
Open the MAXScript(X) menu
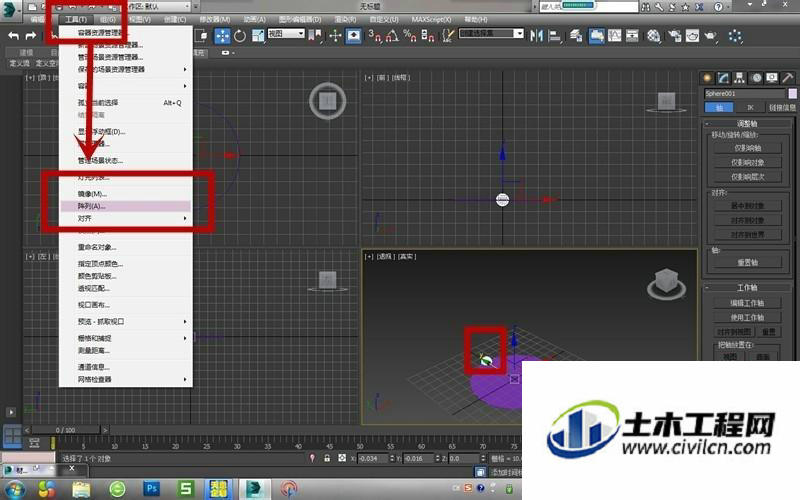coord(431,19)
